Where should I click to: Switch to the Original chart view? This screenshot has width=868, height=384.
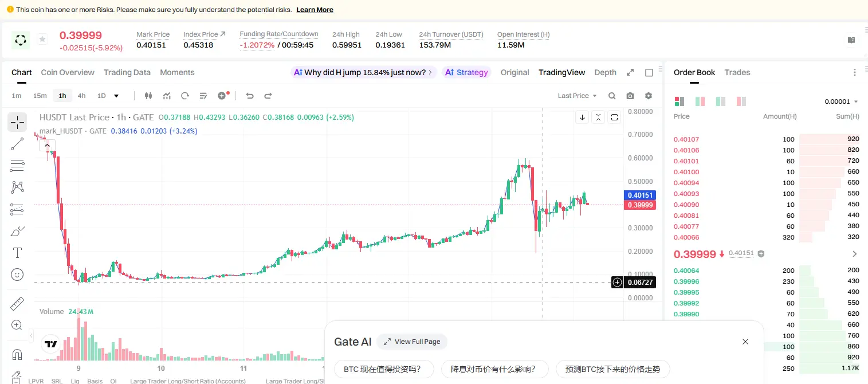tap(514, 72)
